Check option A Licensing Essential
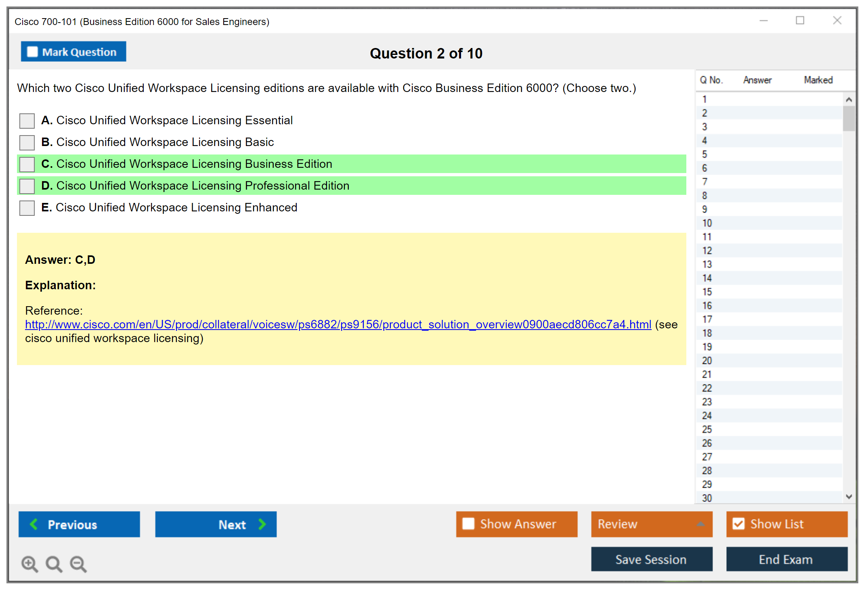Screen dimensions: 868x593 coord(27,121)
